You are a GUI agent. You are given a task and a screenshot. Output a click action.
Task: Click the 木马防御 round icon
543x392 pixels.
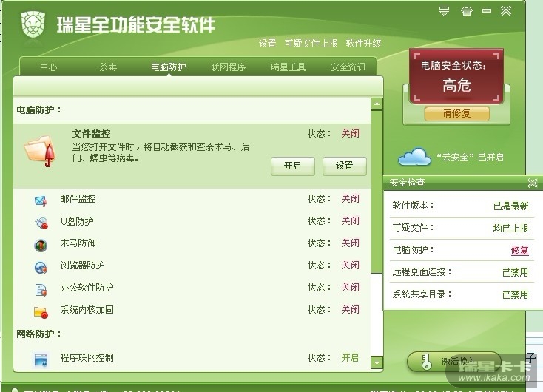point(41,245)
